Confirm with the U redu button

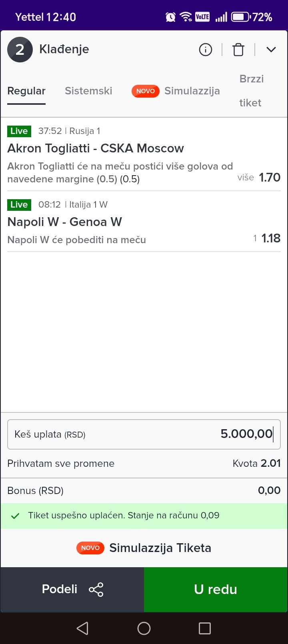[216, 589]
